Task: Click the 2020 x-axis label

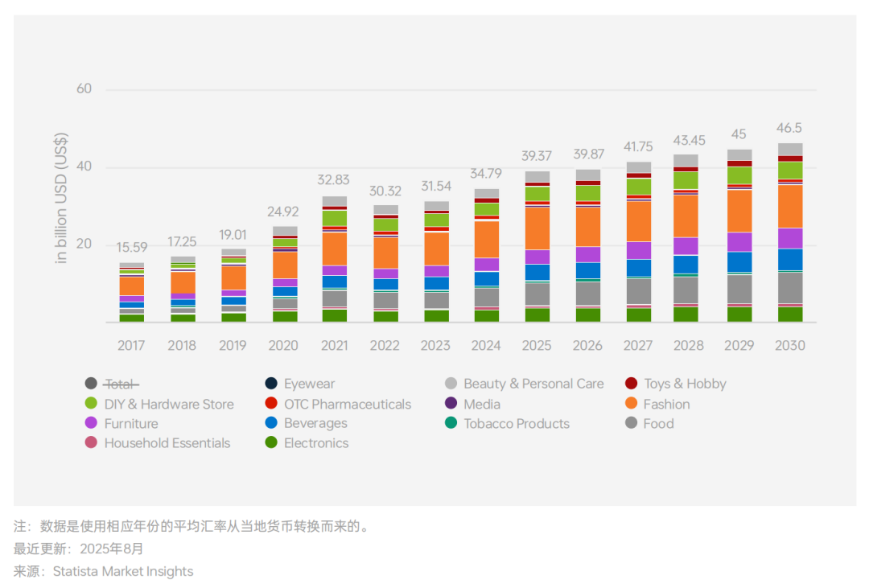Action: pyautogui.click(x=283, y=346)
